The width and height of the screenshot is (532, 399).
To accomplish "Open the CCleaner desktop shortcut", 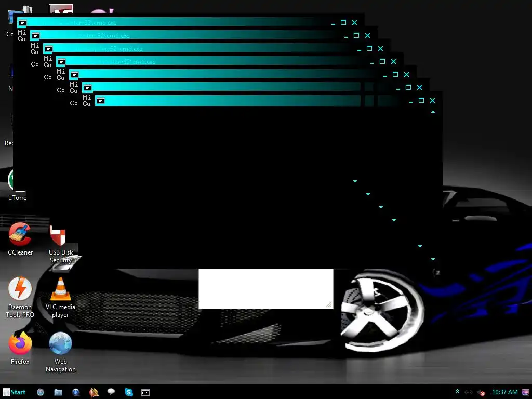I will point(20,239).
